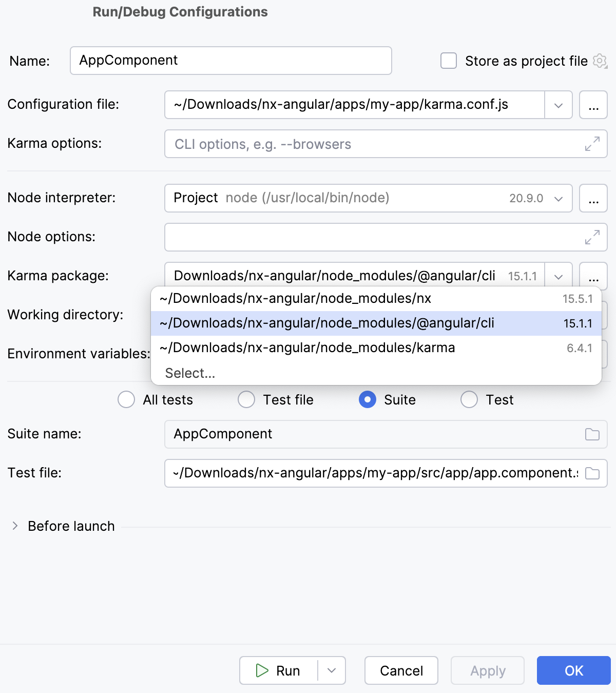Screen dimensions: 616x693
Task: Expand the Karma options editor
Action: click(593, 144)
